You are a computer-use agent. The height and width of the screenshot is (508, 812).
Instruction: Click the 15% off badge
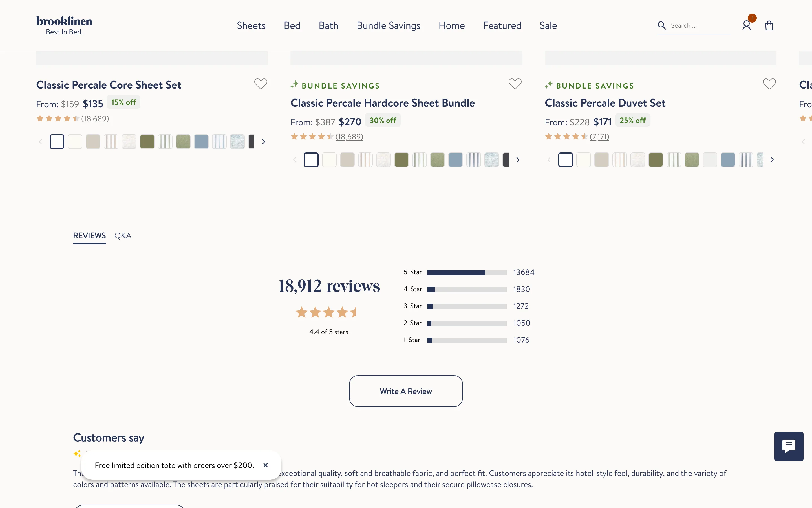(x=123, y=102)
